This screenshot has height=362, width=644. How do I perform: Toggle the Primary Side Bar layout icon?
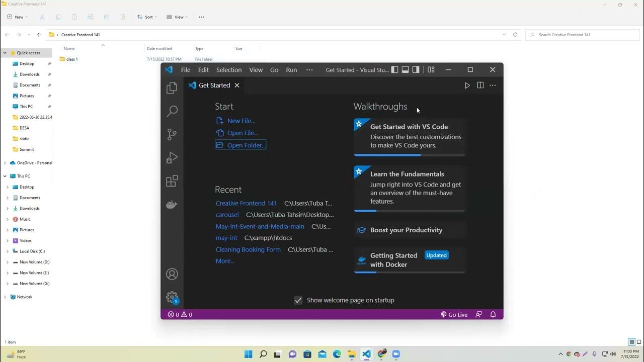395,70
